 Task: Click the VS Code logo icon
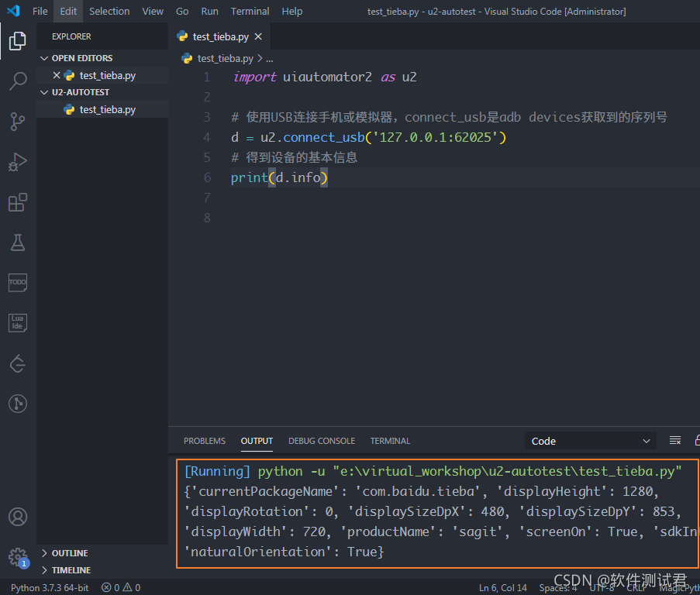point(13,11)
